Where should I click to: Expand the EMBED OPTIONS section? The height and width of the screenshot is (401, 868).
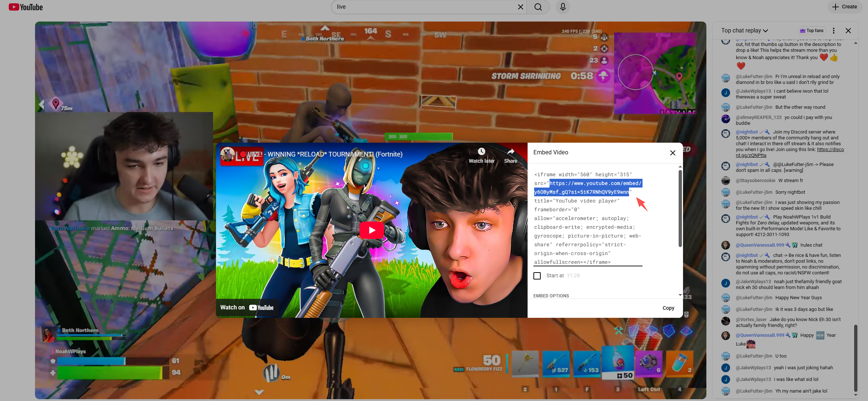[x=551, y=296]
